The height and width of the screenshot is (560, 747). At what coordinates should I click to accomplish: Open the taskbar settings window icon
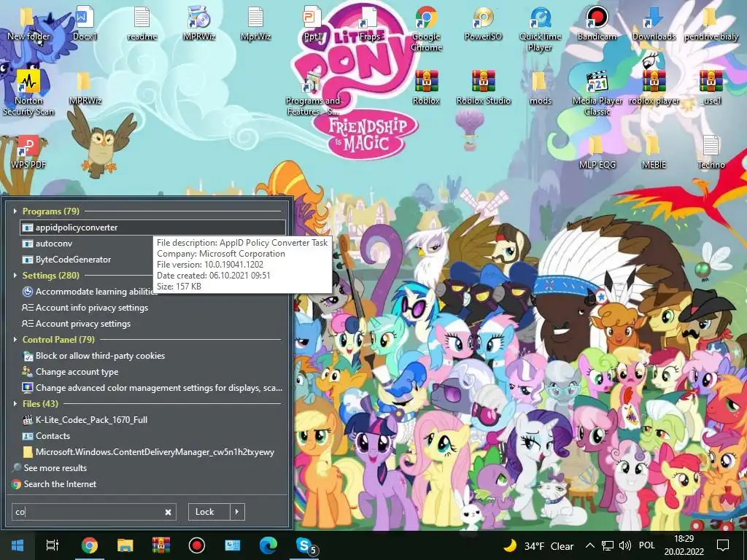233,545
